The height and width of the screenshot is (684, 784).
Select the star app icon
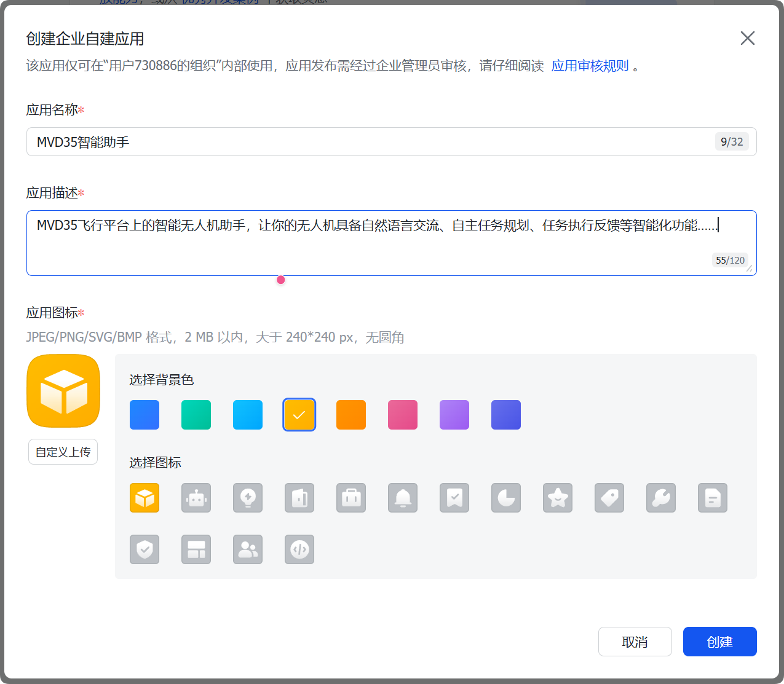(x=558, y=498)
